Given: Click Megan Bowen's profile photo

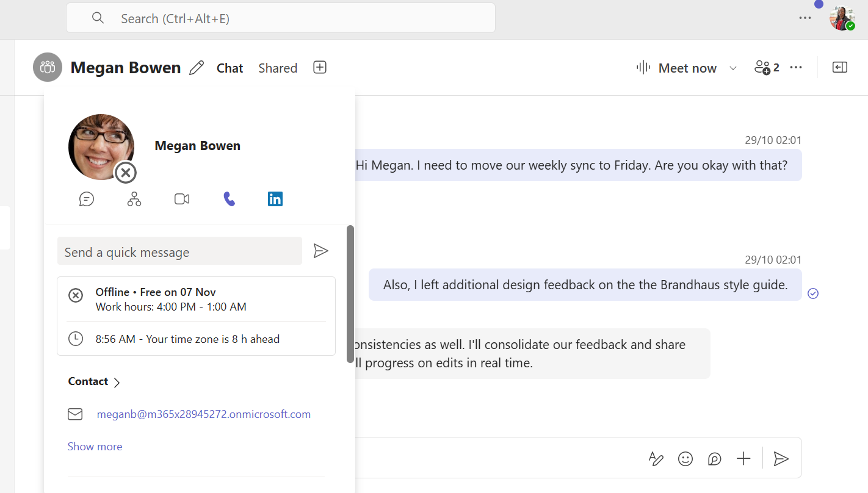Looking at the screenshot, I should tap(101, 147).
